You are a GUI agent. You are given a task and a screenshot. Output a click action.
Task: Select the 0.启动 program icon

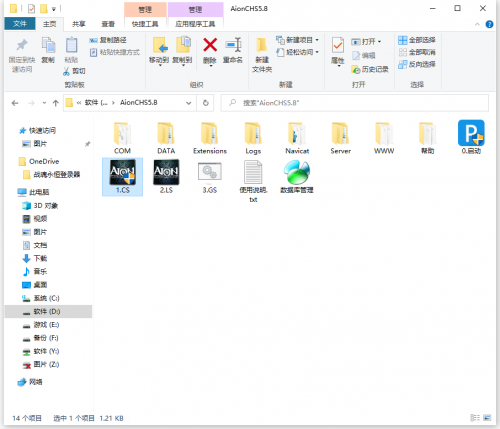pyautogui.click(x=471, y=137)
